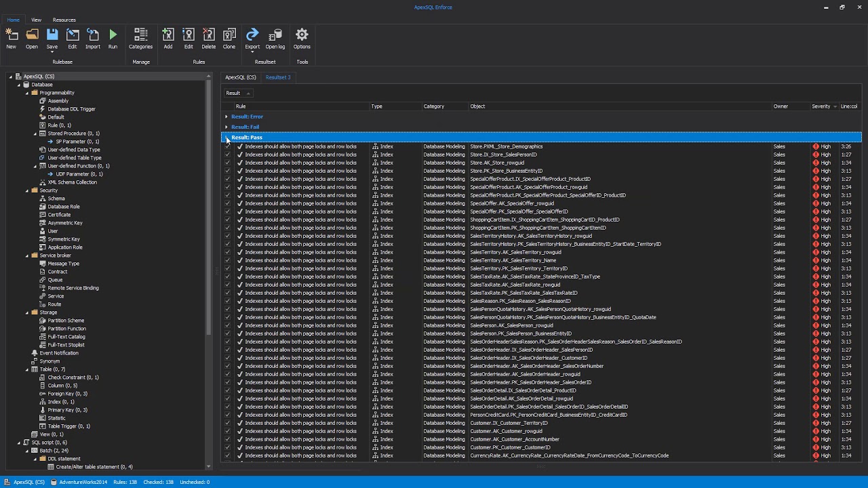Click High severity icon in Store.PXML_Store_Demographics row

tap(816, 146)
